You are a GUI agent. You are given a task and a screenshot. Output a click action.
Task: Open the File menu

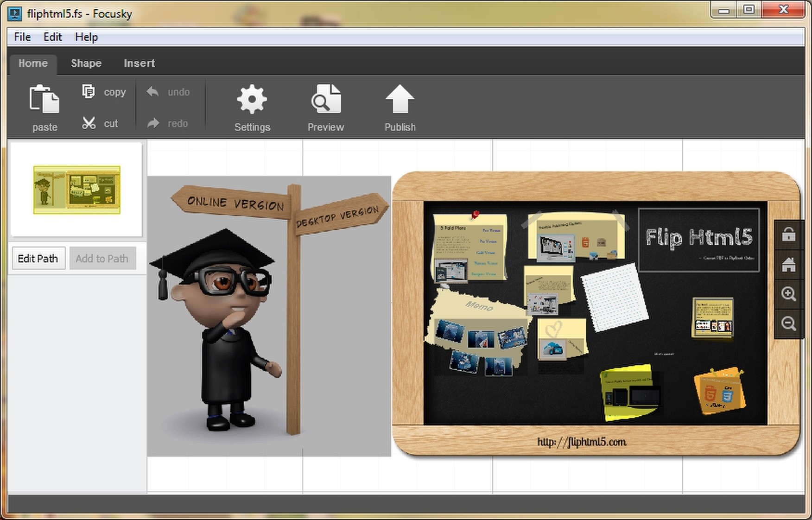tap(22, 37)
